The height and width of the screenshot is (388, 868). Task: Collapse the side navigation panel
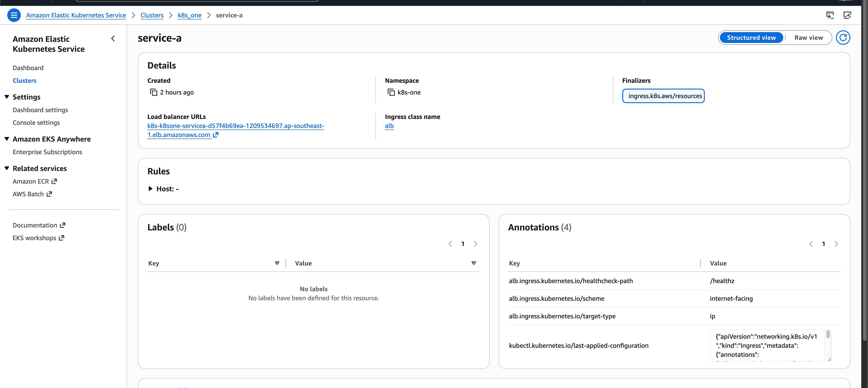[113, 39]
